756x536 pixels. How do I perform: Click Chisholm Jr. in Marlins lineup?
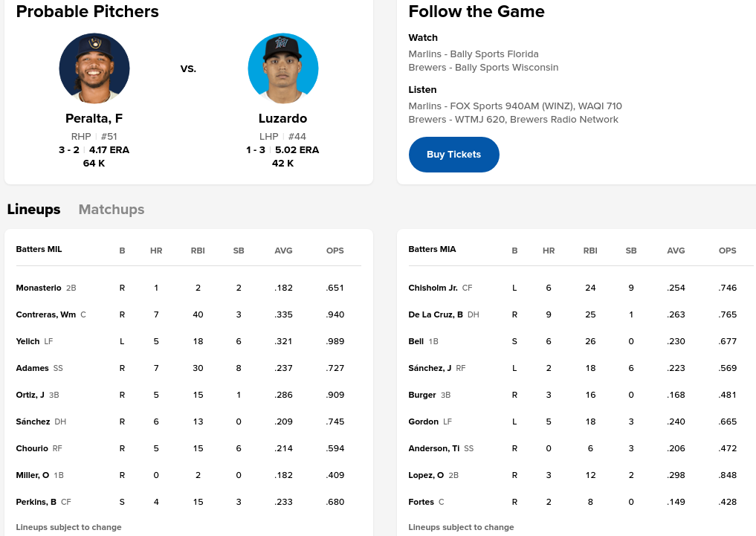coord(433,288)
